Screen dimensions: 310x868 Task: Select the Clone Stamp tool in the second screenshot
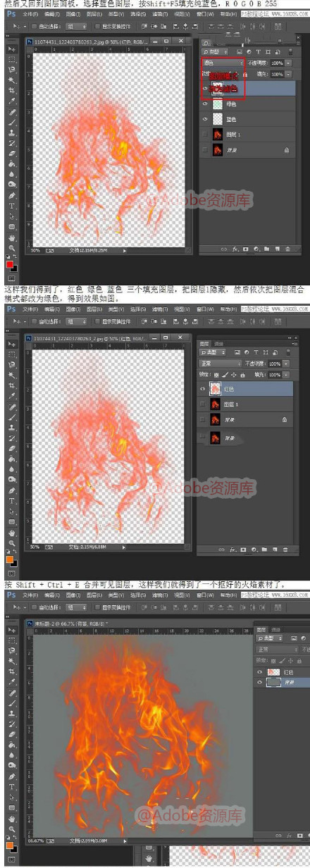[x=12, y=428]
